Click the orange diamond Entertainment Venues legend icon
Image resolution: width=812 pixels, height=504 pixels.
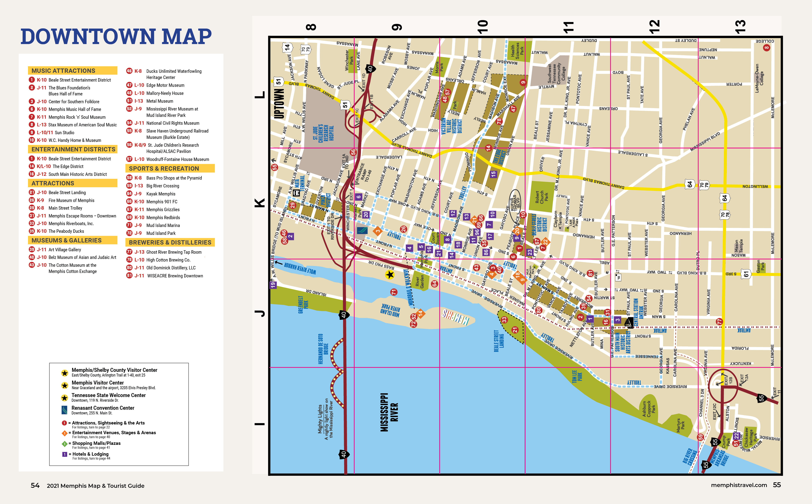click(65, 433)
